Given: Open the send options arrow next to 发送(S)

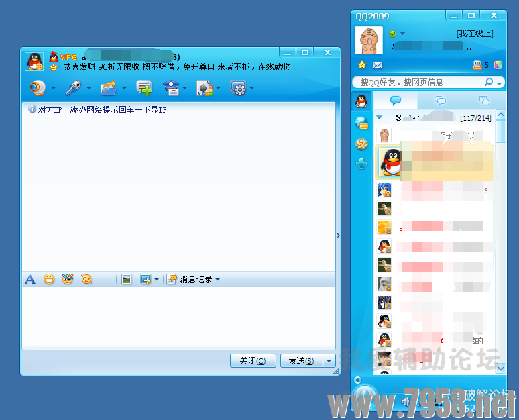Looking at the screenshot, I should click(329, 361).
